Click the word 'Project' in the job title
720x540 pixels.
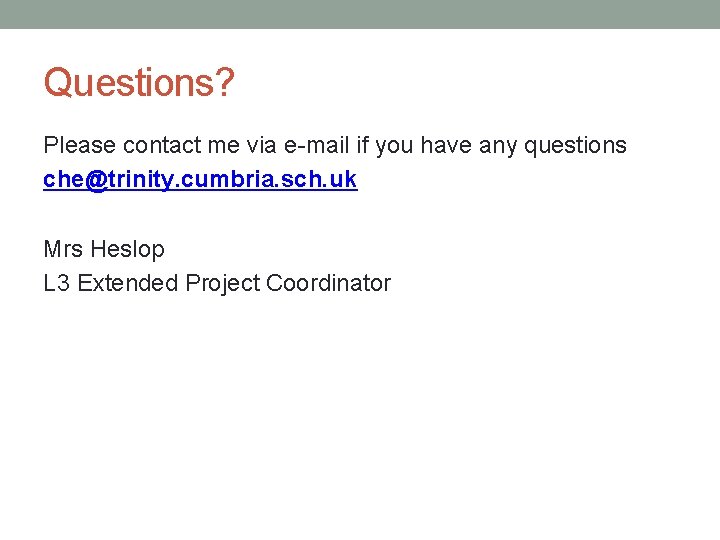click(x=222, y=283)
